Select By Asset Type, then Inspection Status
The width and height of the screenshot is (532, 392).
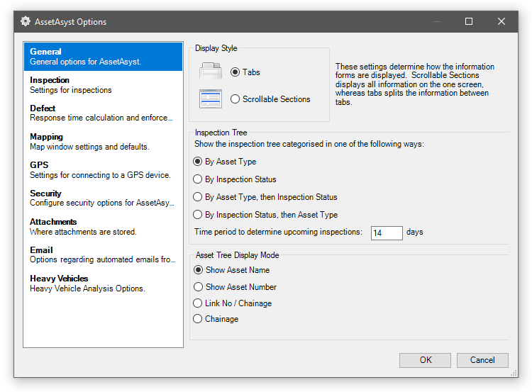[199, 197]
